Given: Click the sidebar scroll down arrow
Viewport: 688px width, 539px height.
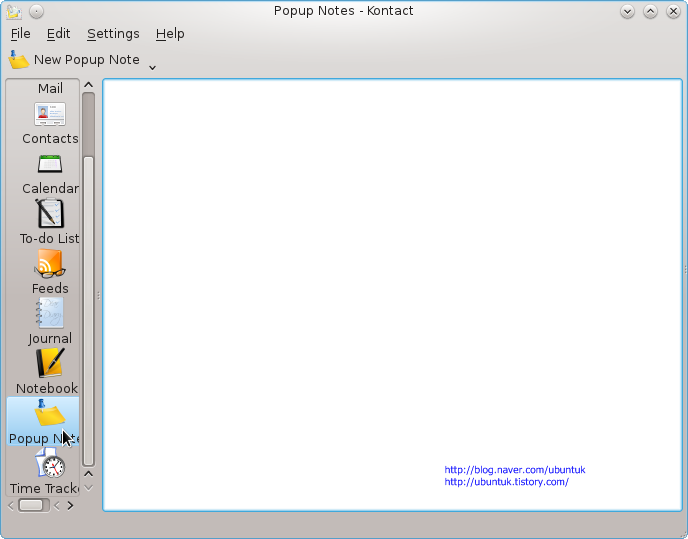Looking at the screenshot, I should point(88,488).
